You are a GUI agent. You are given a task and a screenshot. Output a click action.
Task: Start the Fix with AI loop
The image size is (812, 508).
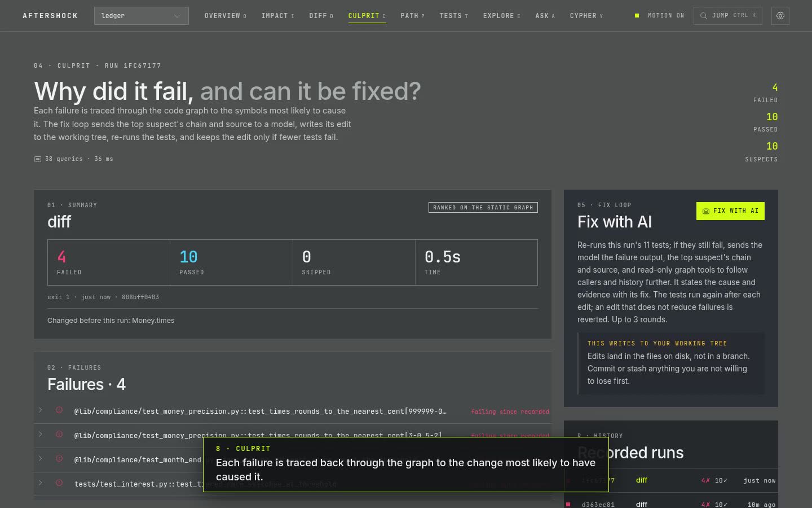[x=730, y=211]
